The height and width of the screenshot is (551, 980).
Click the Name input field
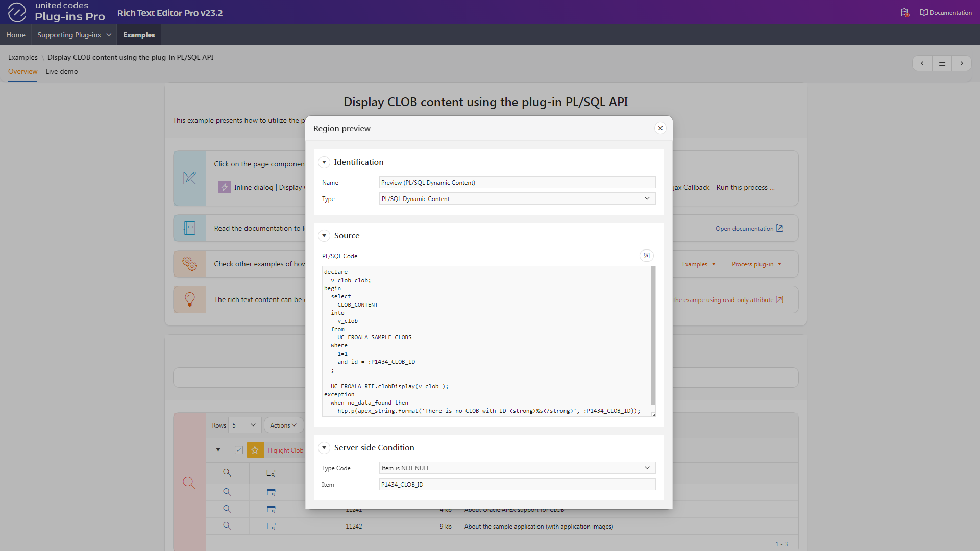pyautogui.click(x=517, y=183)
